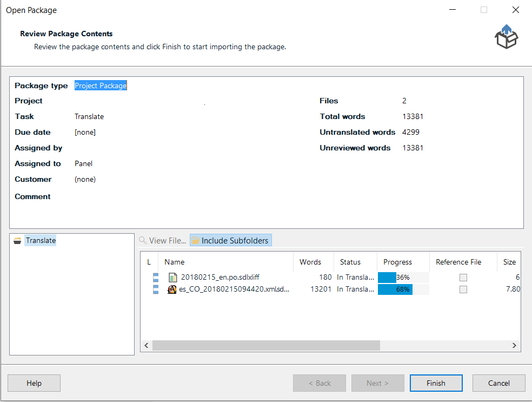
Task: Click the right scroll arrow of file list
Action: pos(514,345)
